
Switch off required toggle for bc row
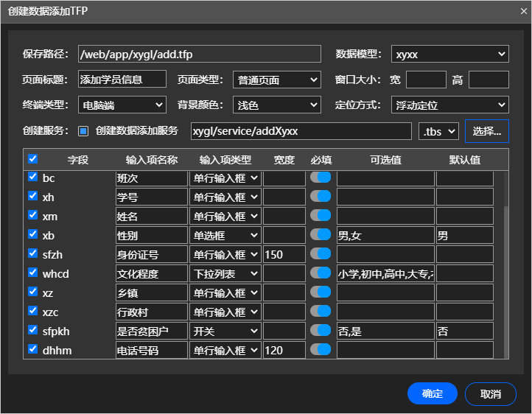[x=321, y=177]
